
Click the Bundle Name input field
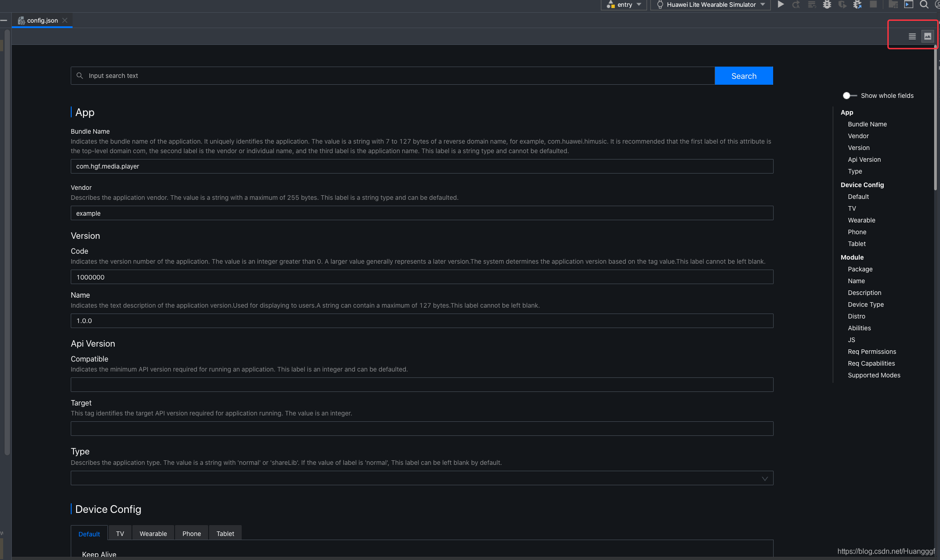point(422,166)
